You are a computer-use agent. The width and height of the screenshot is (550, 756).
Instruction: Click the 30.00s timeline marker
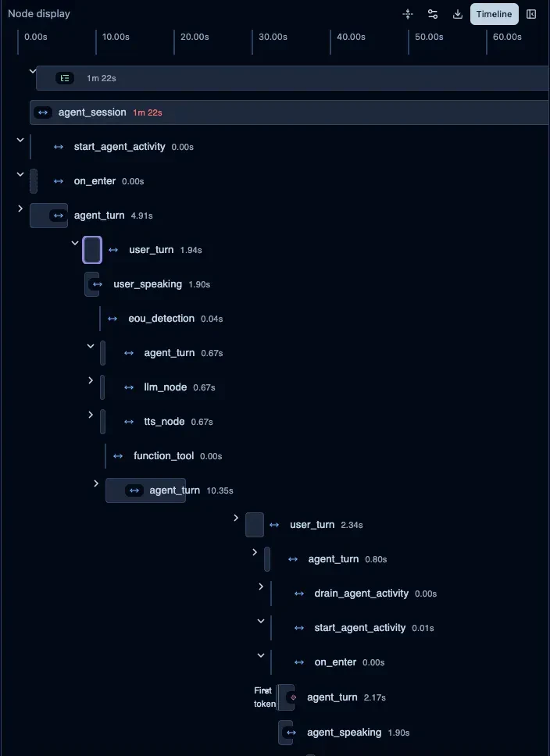pos(273,37)
